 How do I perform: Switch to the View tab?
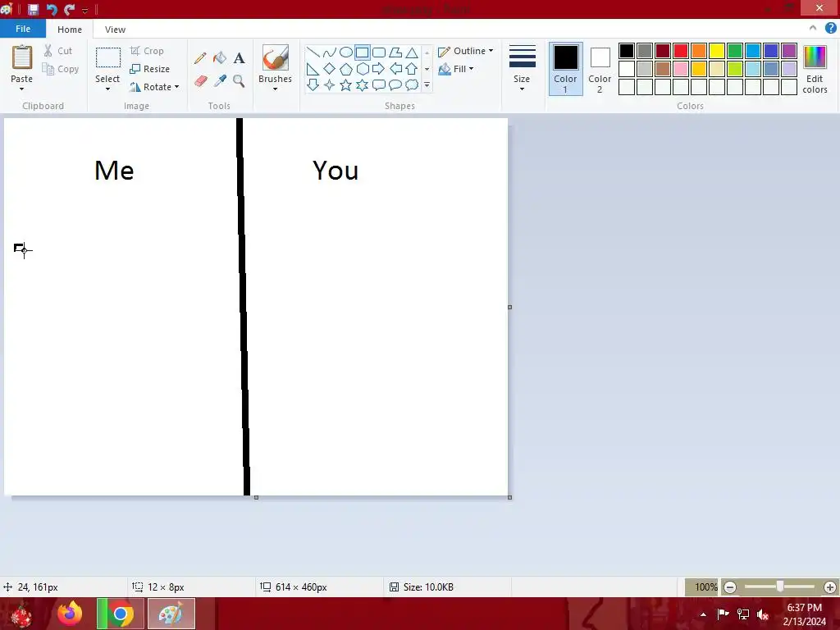coord(115,30)
